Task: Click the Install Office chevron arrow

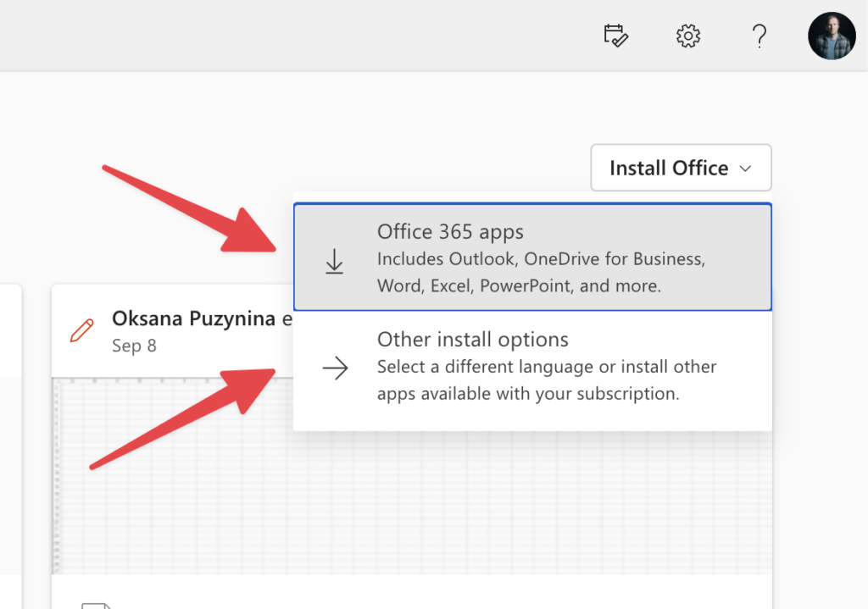Action: pos(746,169)
